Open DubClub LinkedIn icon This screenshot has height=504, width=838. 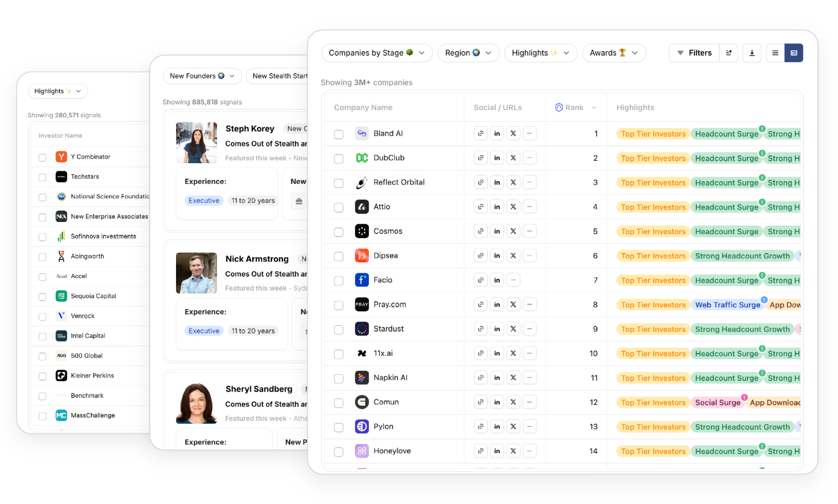497,157
